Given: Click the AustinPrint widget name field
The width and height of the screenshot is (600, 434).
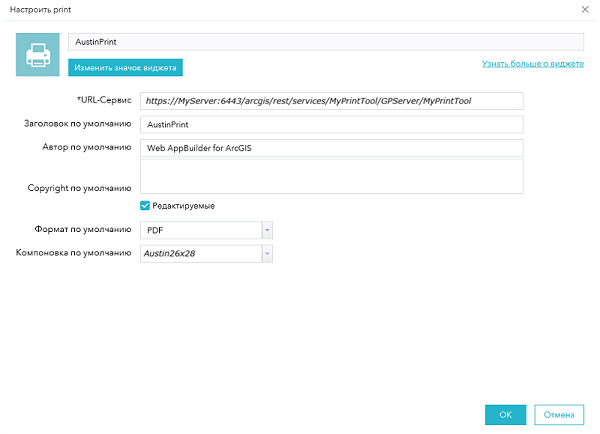Looking at the screenshot, I should [x=325, y=42].
